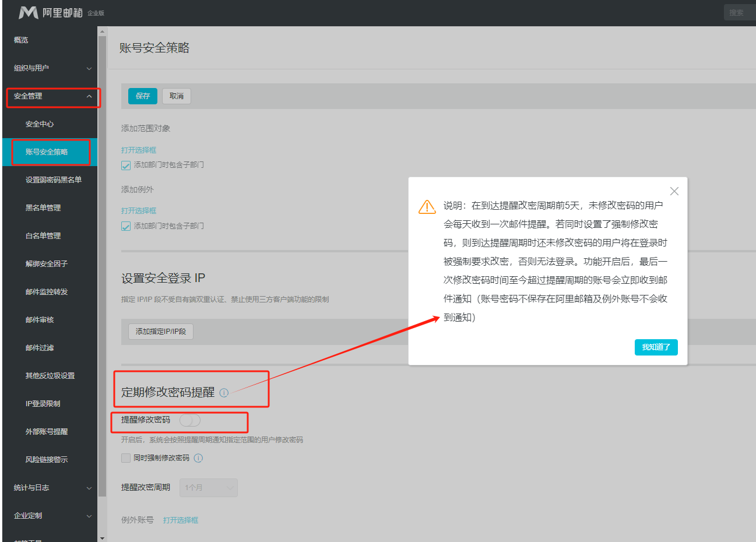This screenshot has width=756, height=542.
Task: Close the 说明 popup with X
Action: [x=674, y=191]
